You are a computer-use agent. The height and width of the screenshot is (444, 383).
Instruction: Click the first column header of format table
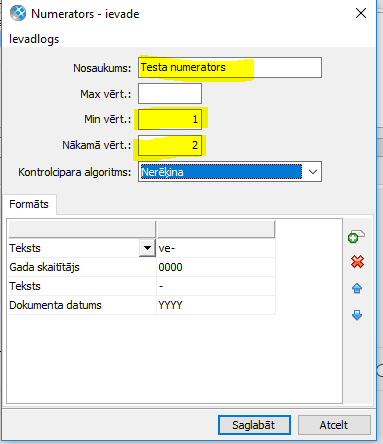coord(82,229)
